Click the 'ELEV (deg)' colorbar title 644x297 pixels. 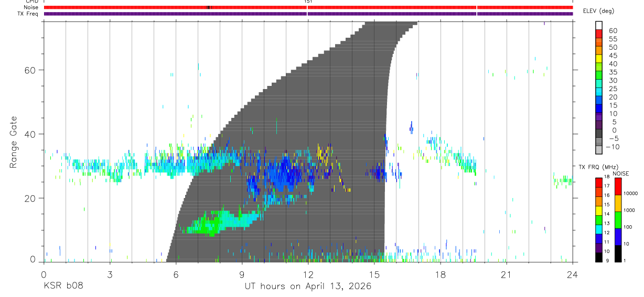click(599, 11)
